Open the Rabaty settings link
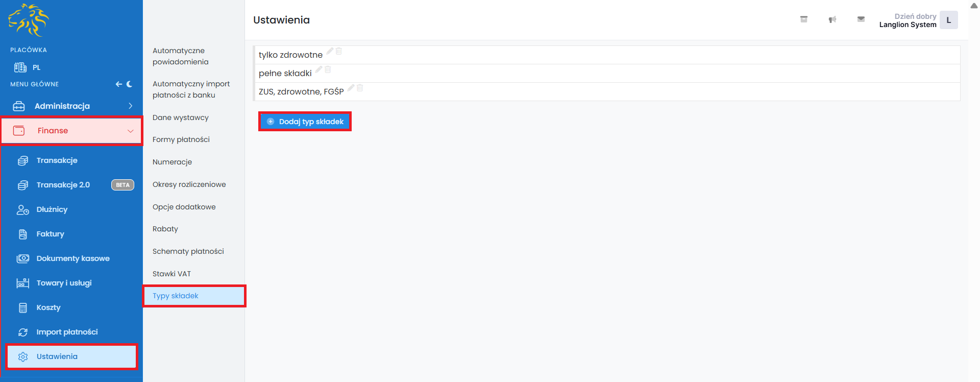 (x=165, y=229)
